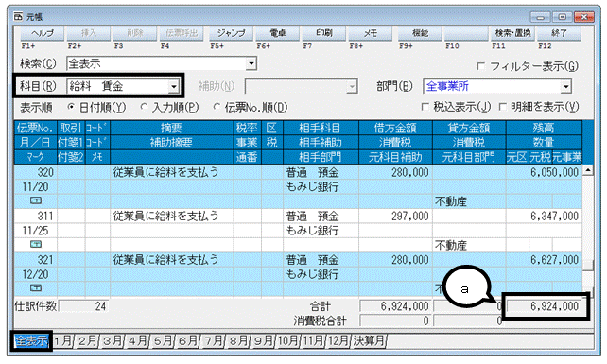This screenshot has width=607, height=364.
Task: Click the 297,000 debit amount cell
Action: click(x=395, y=216)
